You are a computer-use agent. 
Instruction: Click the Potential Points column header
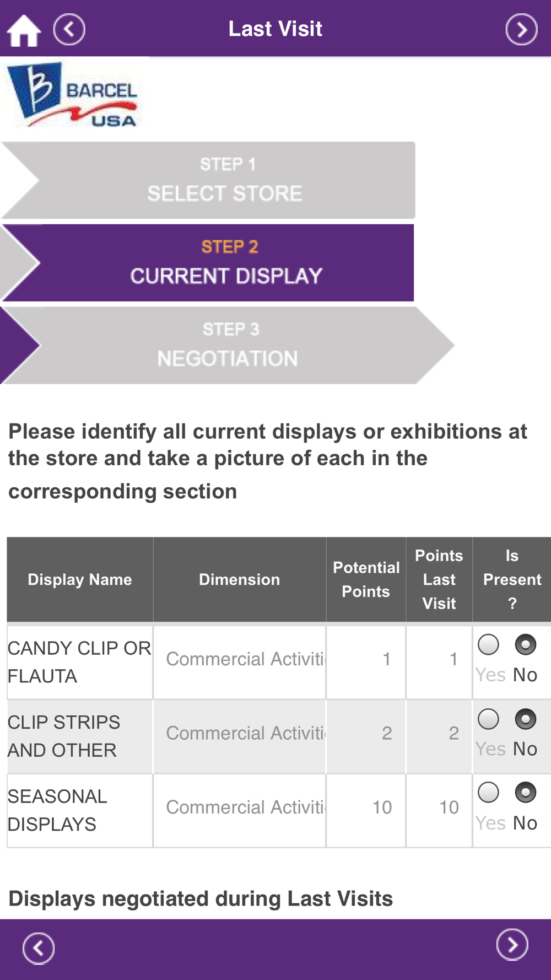(x=366, y=579)
